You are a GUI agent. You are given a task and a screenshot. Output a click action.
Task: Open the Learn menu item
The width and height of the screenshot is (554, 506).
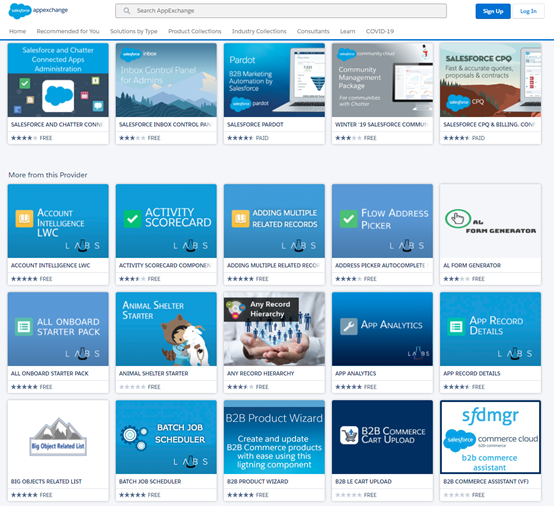pyautogui.click(x=347, y=31)
